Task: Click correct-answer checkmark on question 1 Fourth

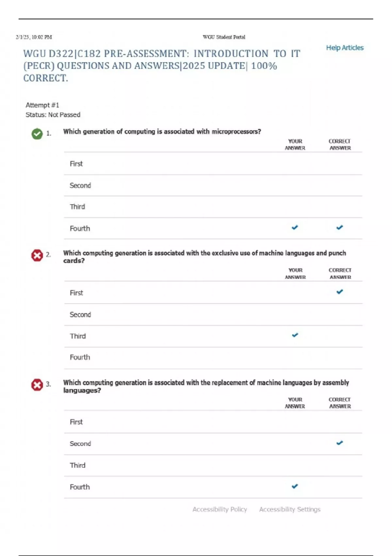Action: pyautogui.click(x=340, y=227)
